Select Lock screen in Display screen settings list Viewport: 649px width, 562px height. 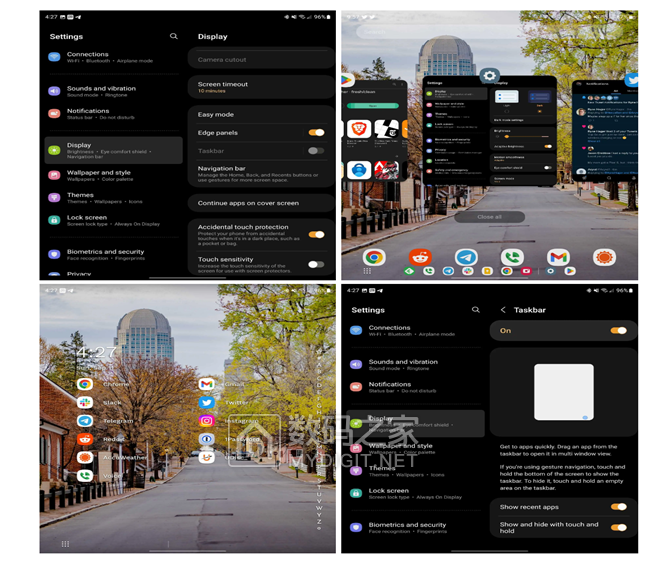coord(113,220)
